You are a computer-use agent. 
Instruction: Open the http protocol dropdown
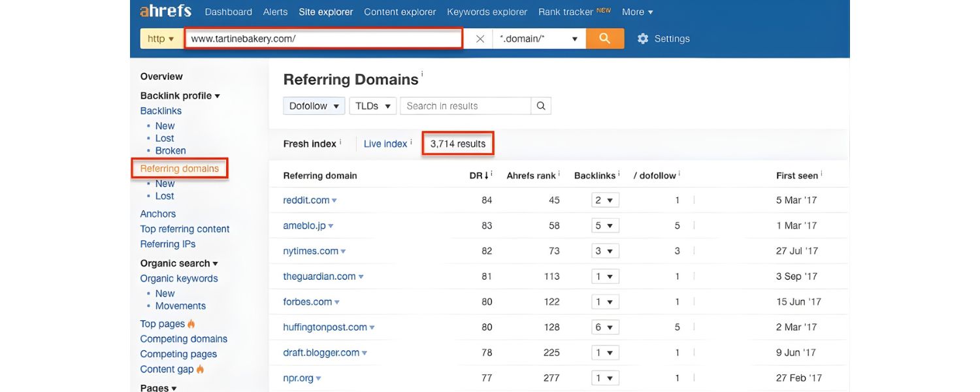coord(160,37)
